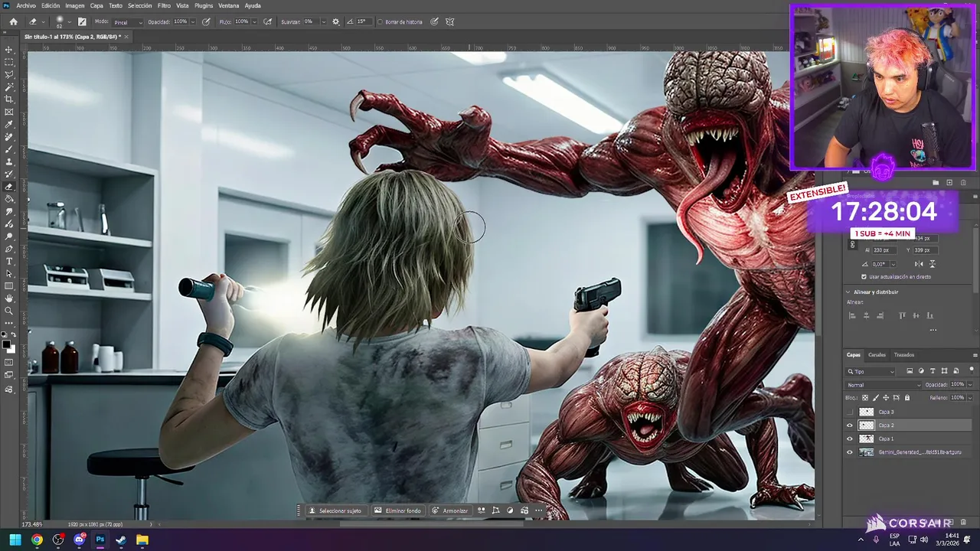Image resolution: width=980 pixels, height=551 pixels.
Task: Open the Normal blend mode dropdown
Action: point(883,385)
